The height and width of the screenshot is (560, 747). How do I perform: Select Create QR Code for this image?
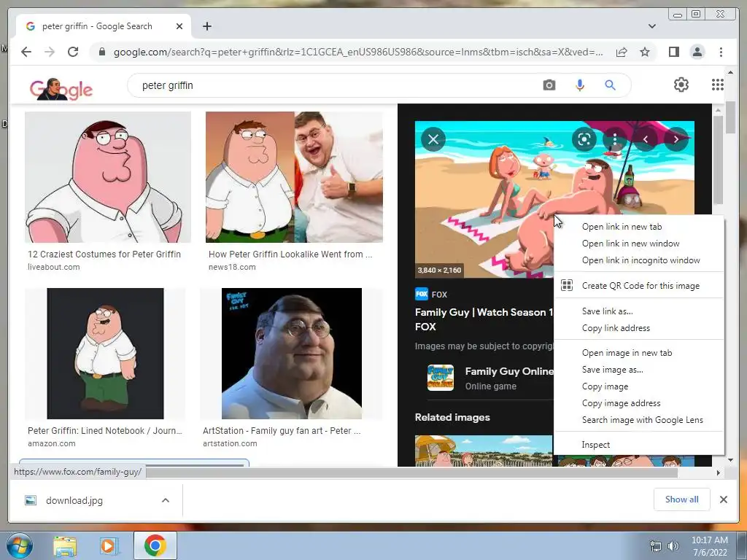coord(639,286)
